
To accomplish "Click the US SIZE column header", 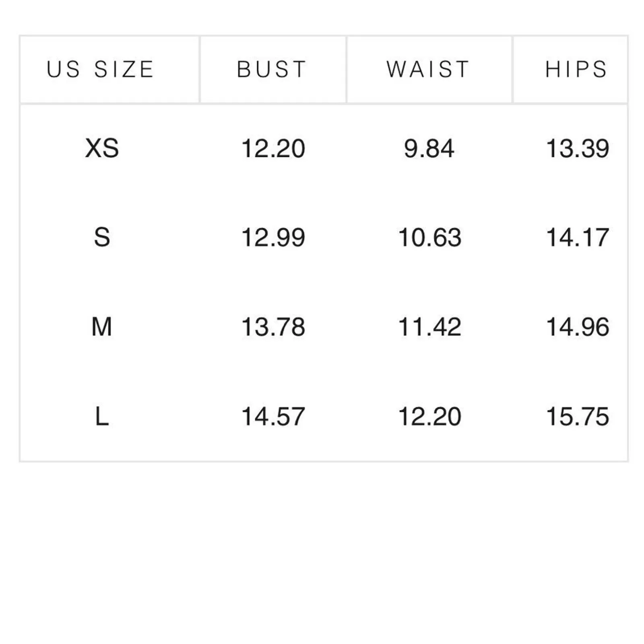I will (x=100, y=69).
